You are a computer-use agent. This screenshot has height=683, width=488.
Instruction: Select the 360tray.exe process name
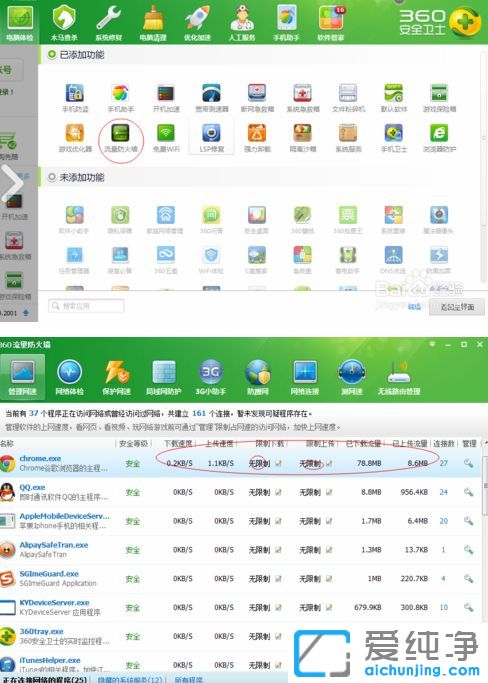point(41,631)
